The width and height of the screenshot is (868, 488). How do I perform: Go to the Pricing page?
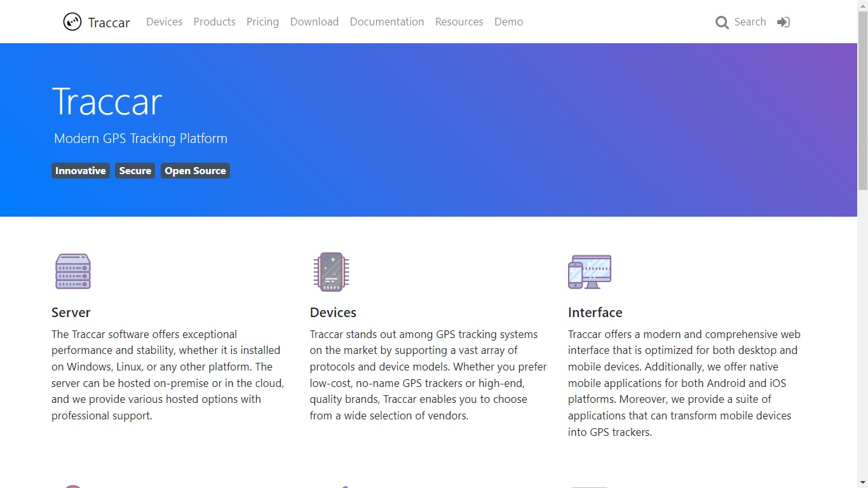tap(262, 22)
